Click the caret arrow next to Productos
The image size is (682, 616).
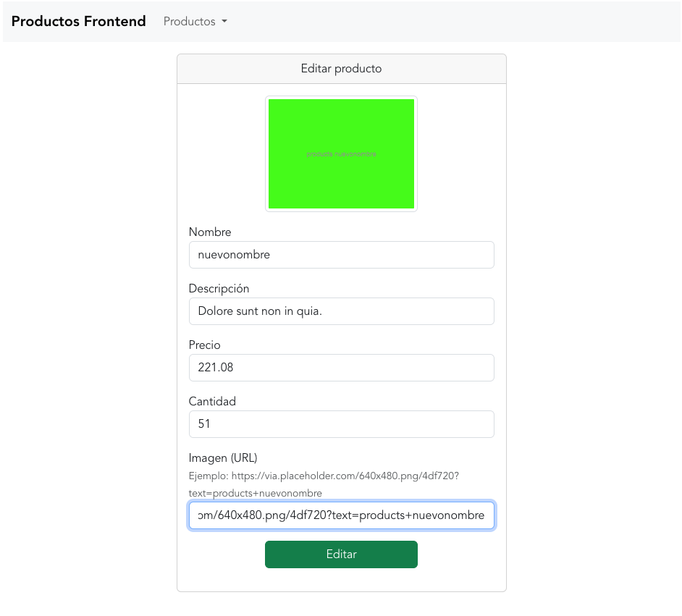[x=223, y=22]
